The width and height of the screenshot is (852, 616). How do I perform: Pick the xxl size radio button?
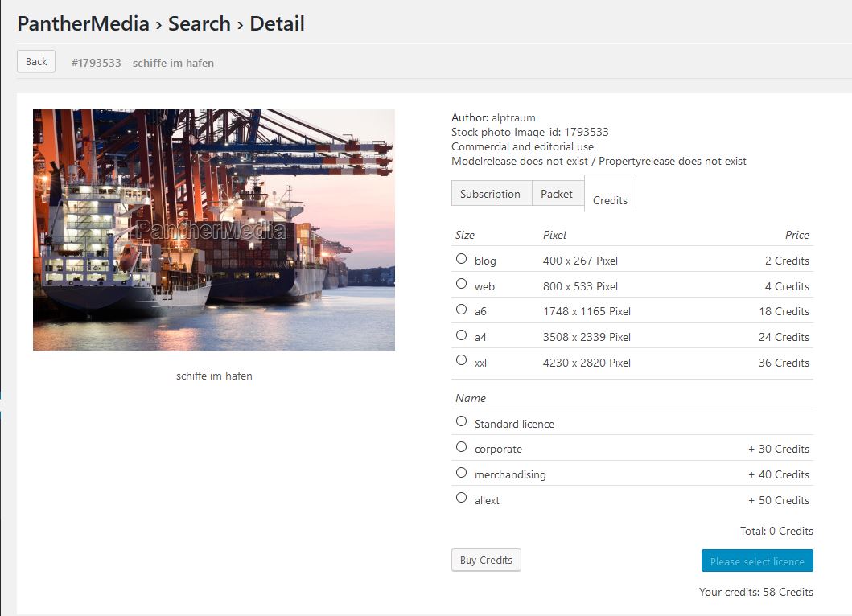point(461,360)
